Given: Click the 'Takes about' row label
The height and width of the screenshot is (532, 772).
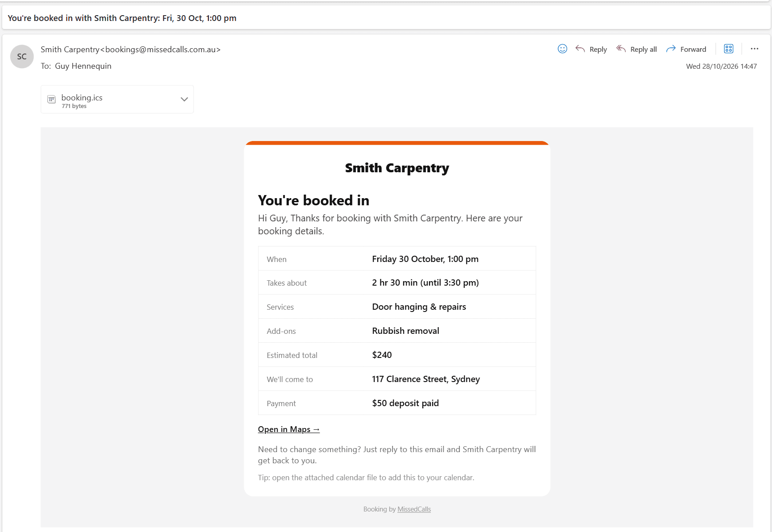Looking at the screenshot, I should point(287,283).
